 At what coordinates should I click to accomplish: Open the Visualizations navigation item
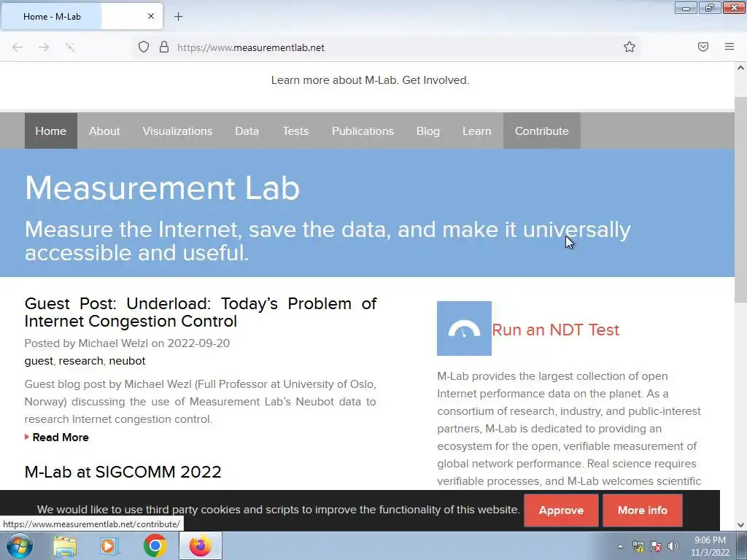[x=177, y=131]
